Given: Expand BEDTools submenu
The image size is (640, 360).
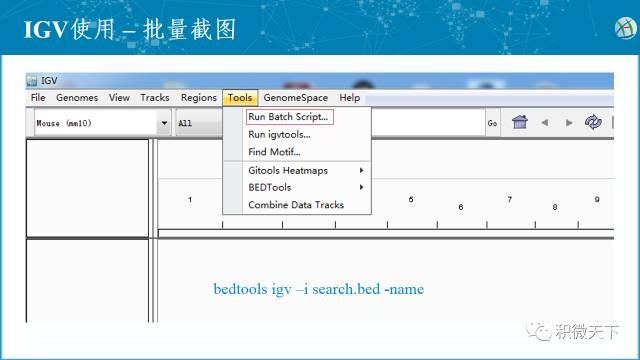Looking at the screenshot, I should pos(297,187).
